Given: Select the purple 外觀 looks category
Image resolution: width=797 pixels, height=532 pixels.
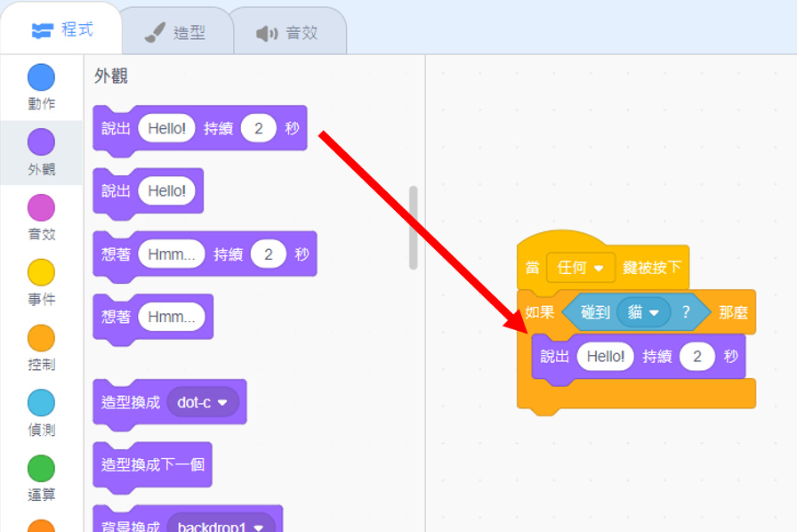Looking at the screenshot, I should pyautogui.click(x=41, y=152).
